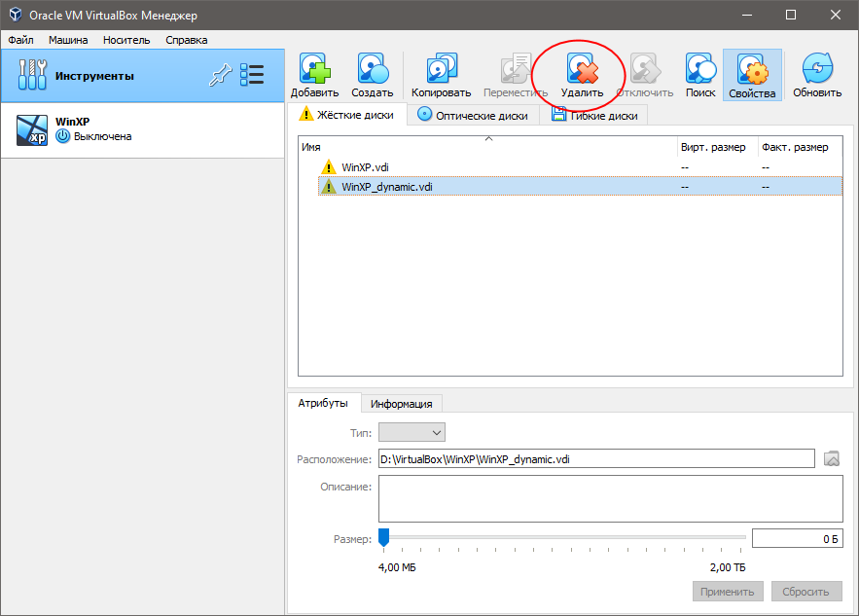Viewport: 859px width, 616px height.
Task: Maximize the VirtualBox Менеджер window
Action: 791,15
